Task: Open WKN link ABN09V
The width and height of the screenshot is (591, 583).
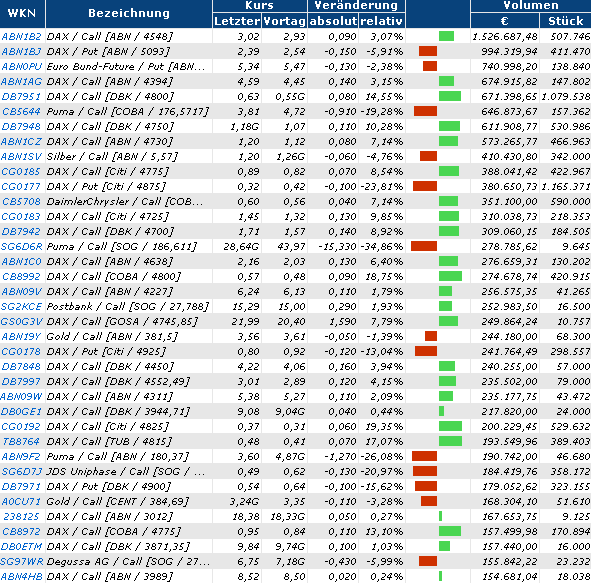Action: click(x=21, y=292)
